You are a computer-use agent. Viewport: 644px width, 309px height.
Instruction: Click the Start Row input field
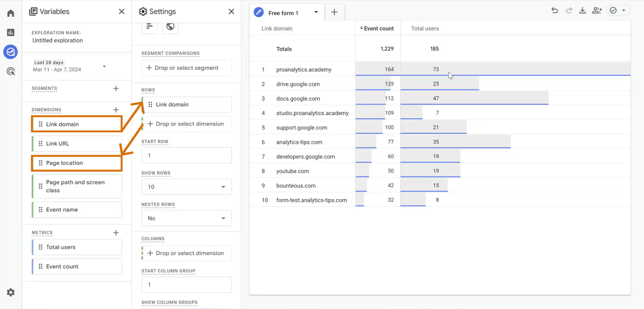pyautogui.click(x=187, y=155)
